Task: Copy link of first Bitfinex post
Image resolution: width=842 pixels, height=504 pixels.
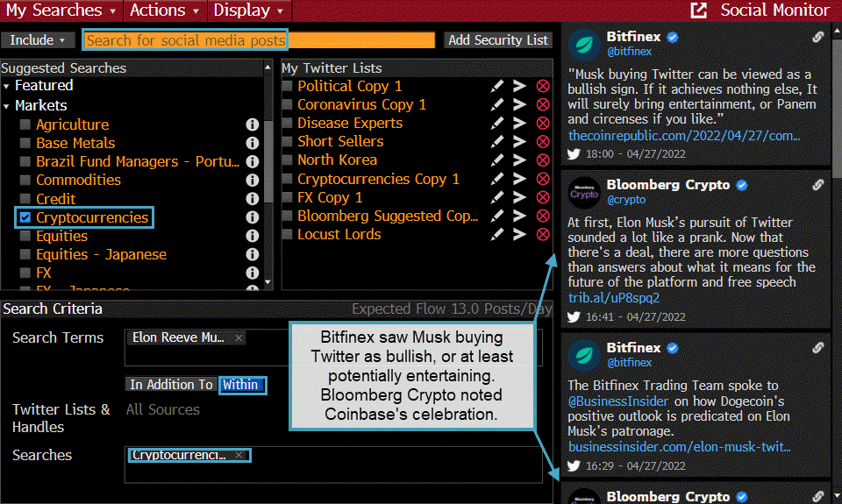Action: pos(817,37)
